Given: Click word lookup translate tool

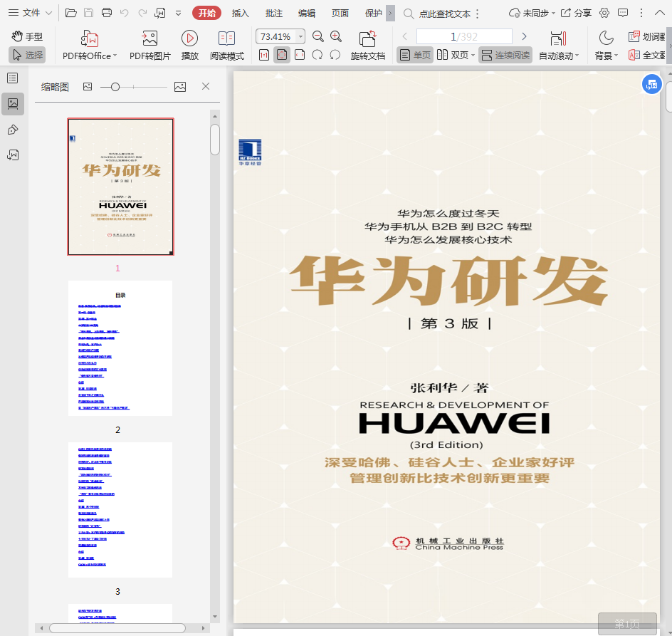Looking at the screenshot, I should (647, 36).
